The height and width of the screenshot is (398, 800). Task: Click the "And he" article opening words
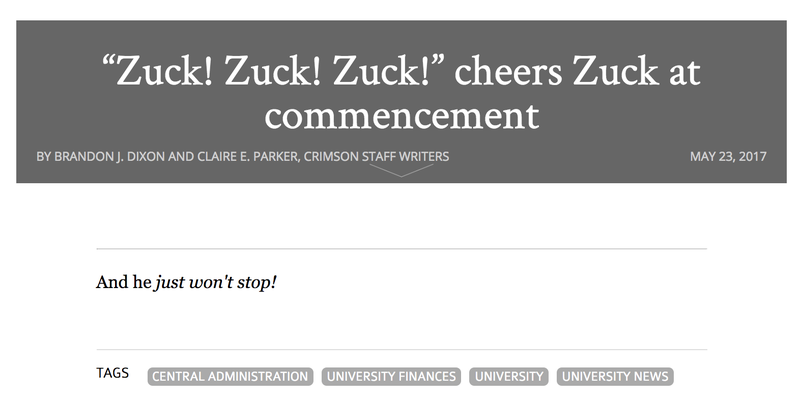click(x=123, y=282)
